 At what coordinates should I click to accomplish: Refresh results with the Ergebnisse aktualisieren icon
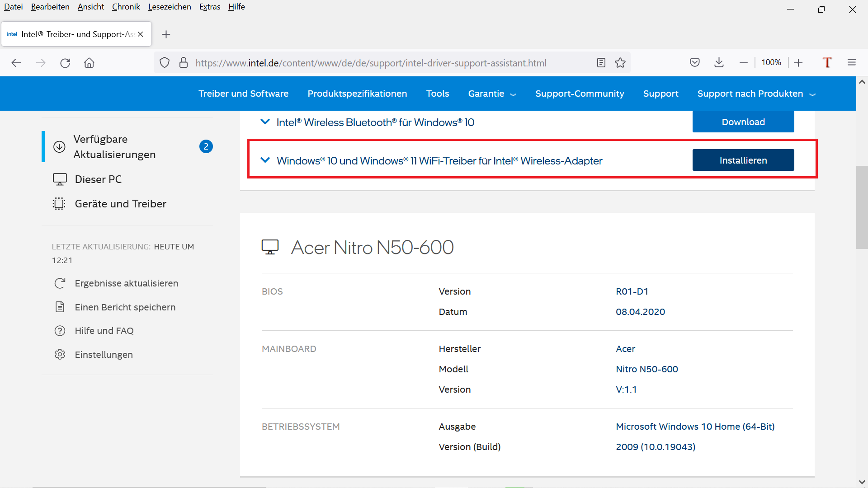coord(60,283)
